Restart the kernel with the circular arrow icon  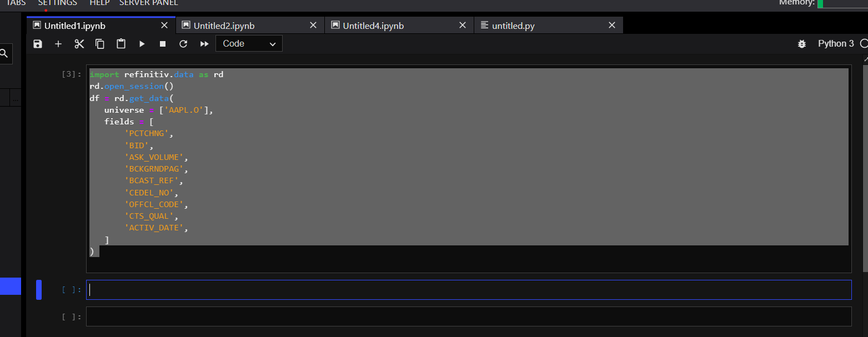(x=183, y=44)
